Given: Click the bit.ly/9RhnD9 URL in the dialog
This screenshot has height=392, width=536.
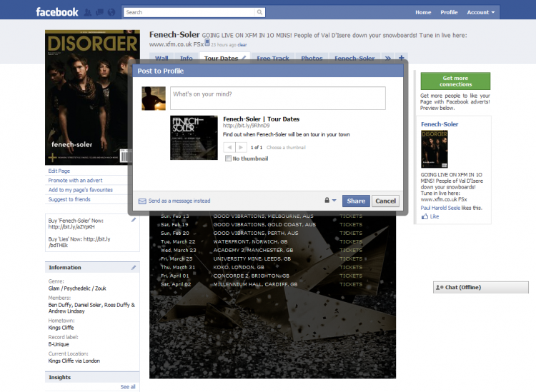Looking at the screenshot, I should click(x=246, y=126).
